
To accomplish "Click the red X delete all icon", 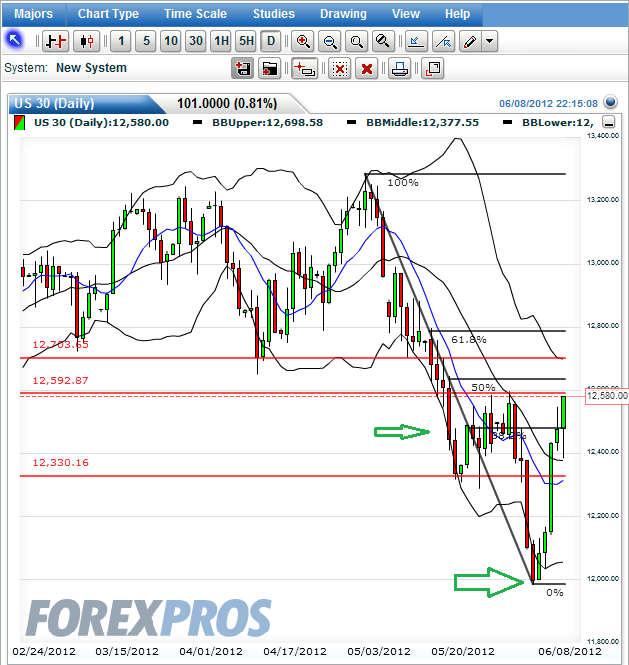I will tap(366, 68).
